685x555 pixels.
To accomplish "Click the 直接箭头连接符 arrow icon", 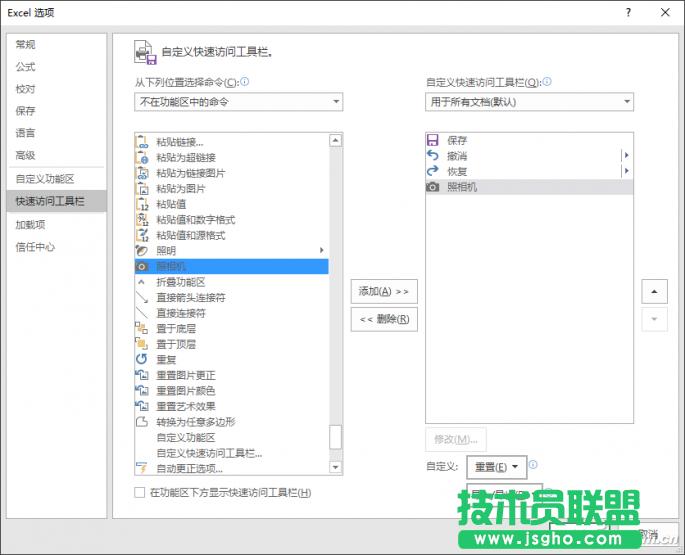I will click(x=142, y=298).
